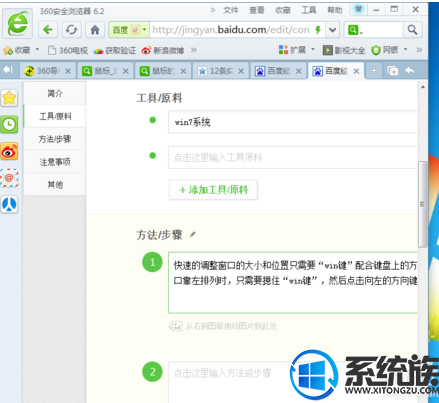Open the skin shirt icon in title bar
The image size is (439, 403).
pos(359,9)
